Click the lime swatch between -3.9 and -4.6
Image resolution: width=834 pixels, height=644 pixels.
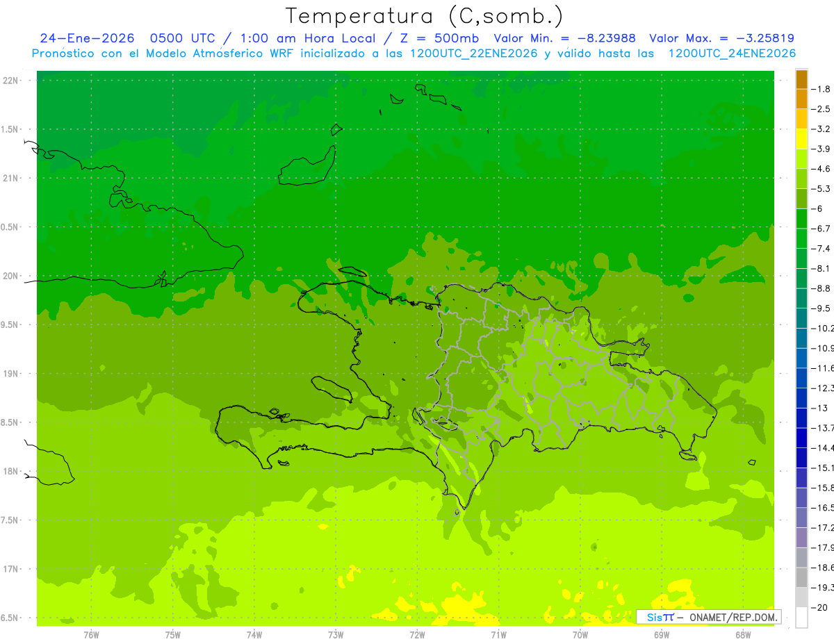point(801,158)
